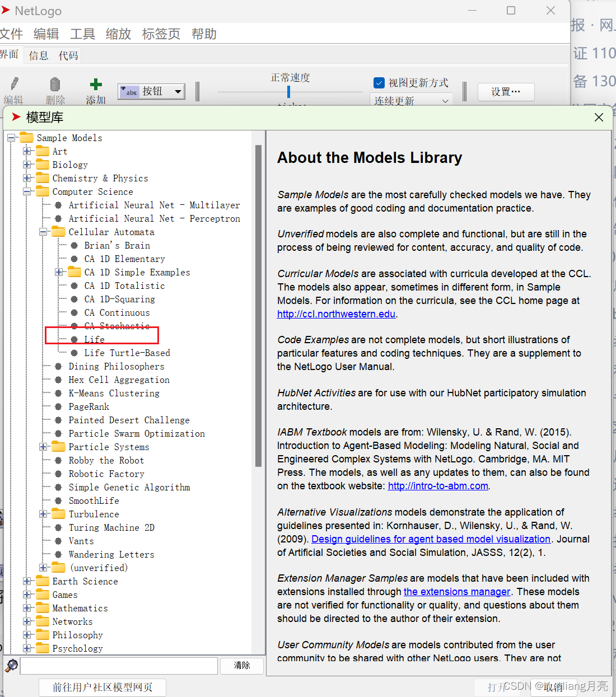Expand the Mathematics folder node

27,608
